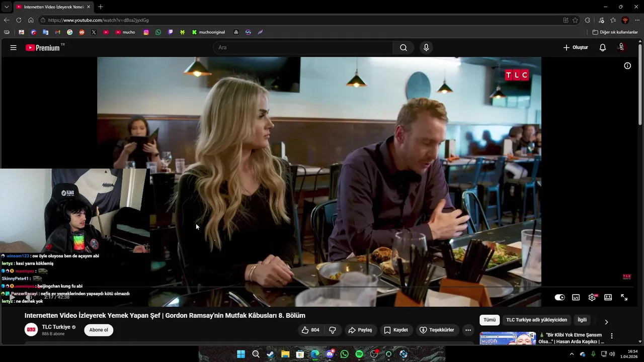Open X (Twitter) bookmark in favorites bar
Viewport: 644px width, 362px height.
pyautogui.click(x=94, y=32)
